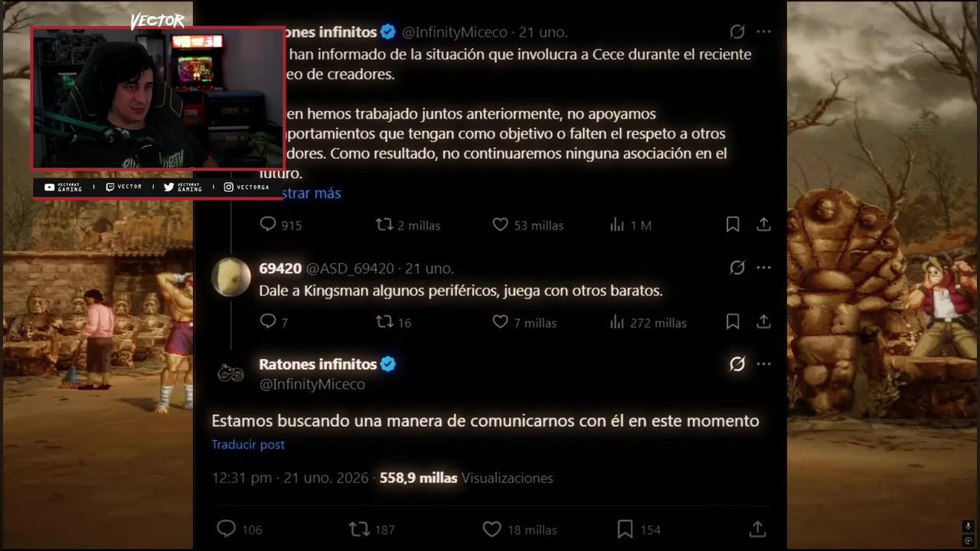Bookmark the top post with 1 M views

click(733, 224)
